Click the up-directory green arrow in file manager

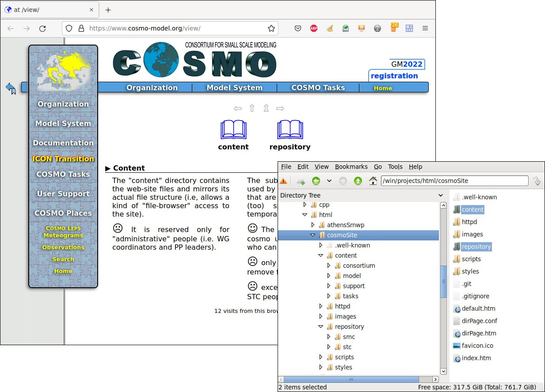358,181
